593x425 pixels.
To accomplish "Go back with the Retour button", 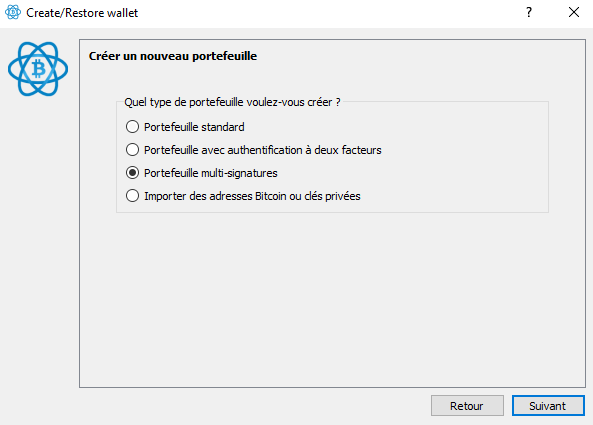I will (467, 406).
